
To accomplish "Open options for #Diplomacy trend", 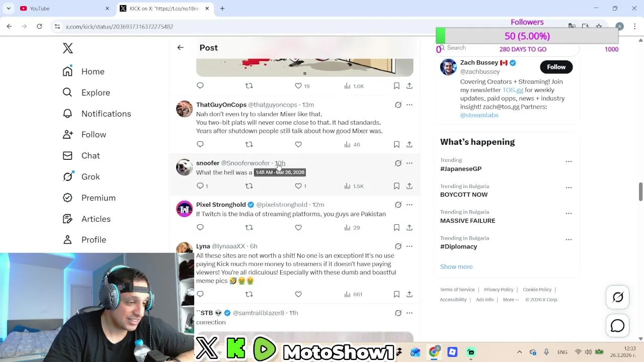I will [569, 239].
